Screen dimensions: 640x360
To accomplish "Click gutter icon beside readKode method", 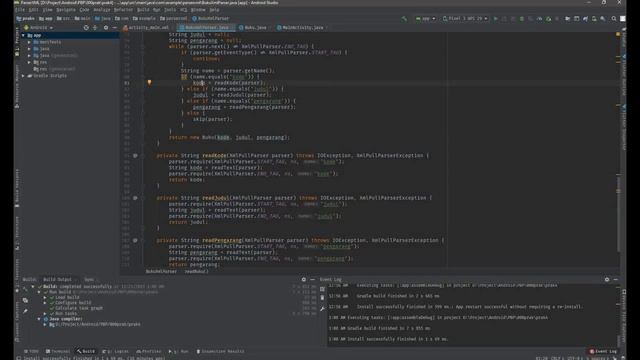I will [x=135, y=156].
